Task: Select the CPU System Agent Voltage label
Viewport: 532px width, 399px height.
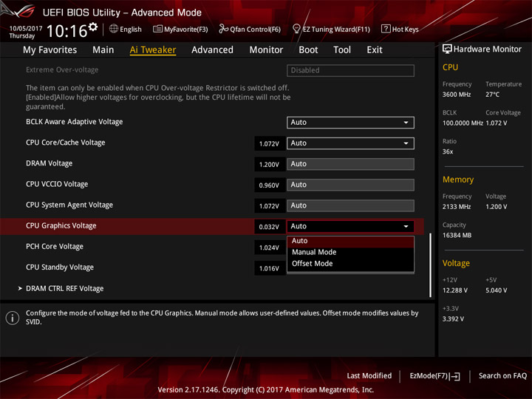Action: point(69,205)
